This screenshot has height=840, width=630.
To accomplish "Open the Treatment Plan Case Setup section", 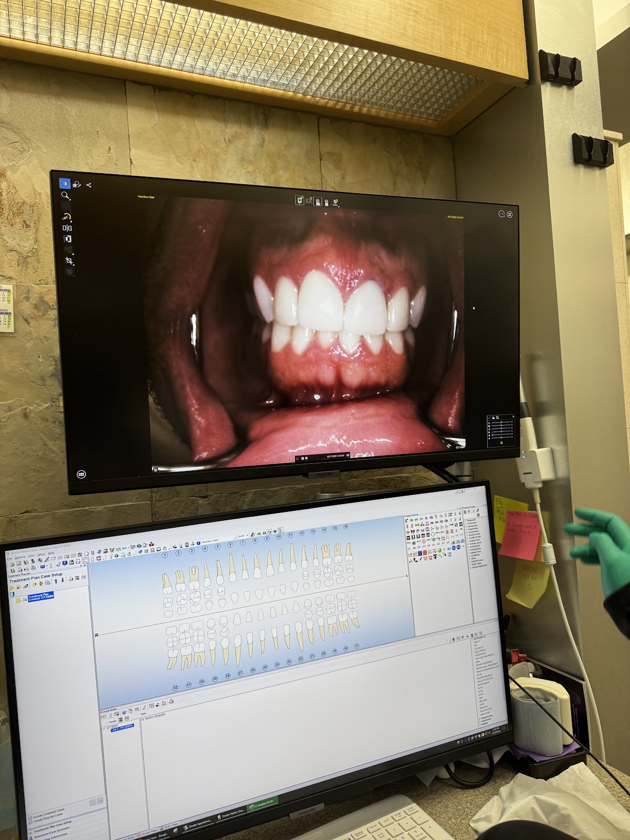I will pyautogui.click(x=52, y=826).
